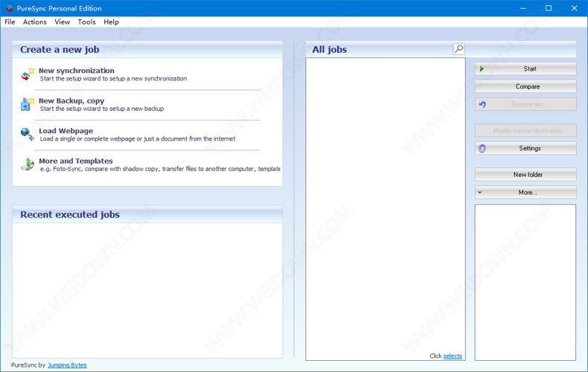Click the Compare button
588x372 pixels.
525,86
